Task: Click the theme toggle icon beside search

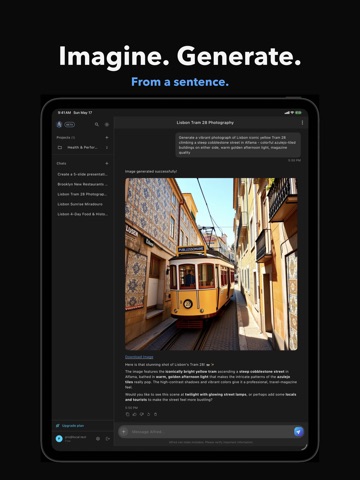Action: coord(107,124)
